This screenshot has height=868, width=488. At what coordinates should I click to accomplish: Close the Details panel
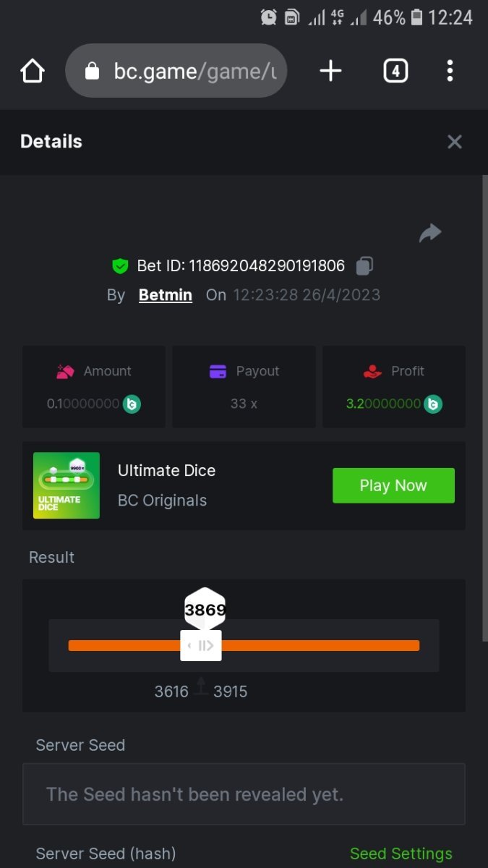pyautogui.click(x=455, y=142)
